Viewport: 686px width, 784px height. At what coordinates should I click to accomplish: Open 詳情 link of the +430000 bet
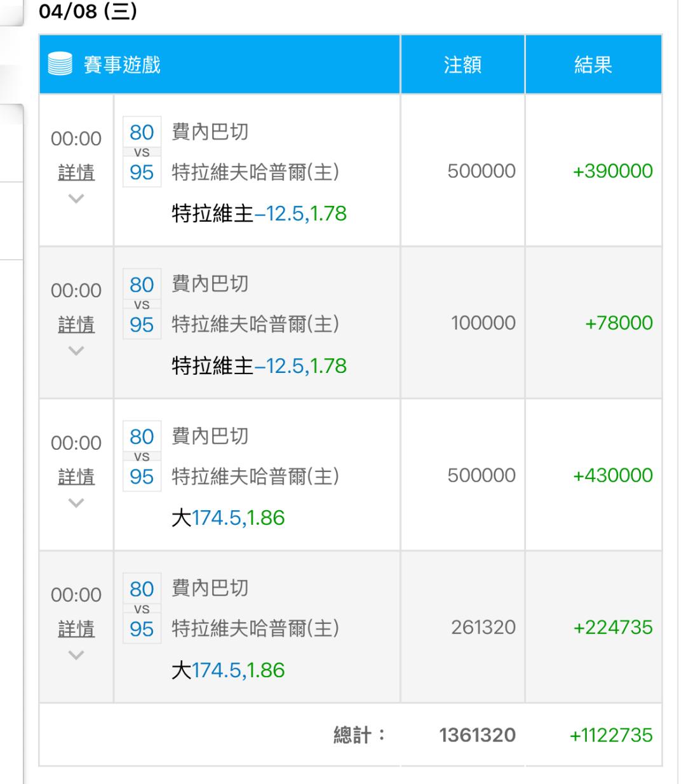coord(76,476)
